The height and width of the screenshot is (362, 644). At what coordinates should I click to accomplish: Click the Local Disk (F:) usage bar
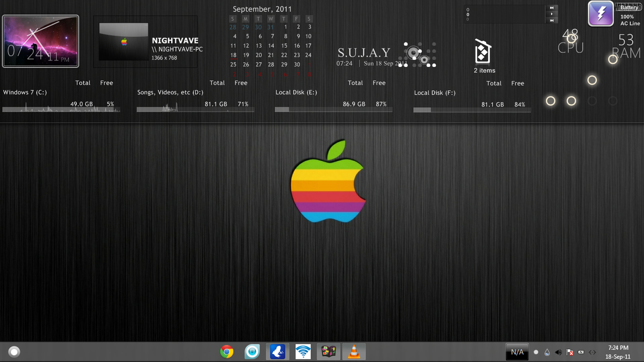click(x=472, y=110)
